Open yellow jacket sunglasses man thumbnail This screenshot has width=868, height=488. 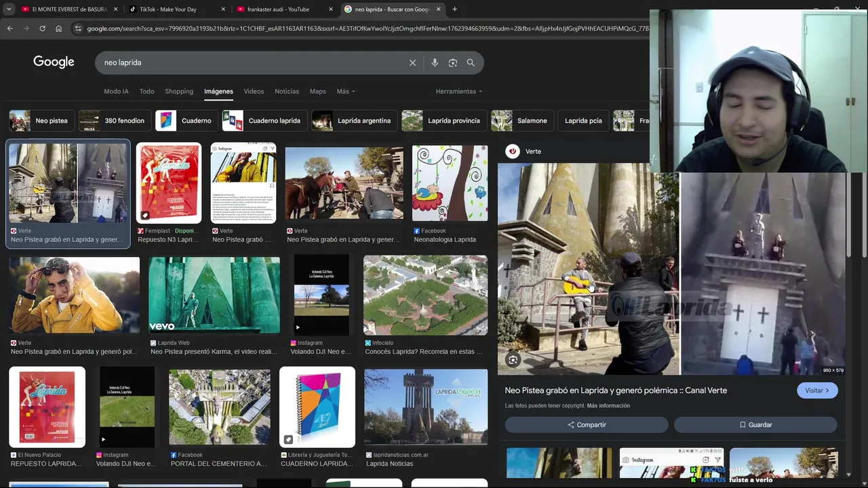[75, 295]
